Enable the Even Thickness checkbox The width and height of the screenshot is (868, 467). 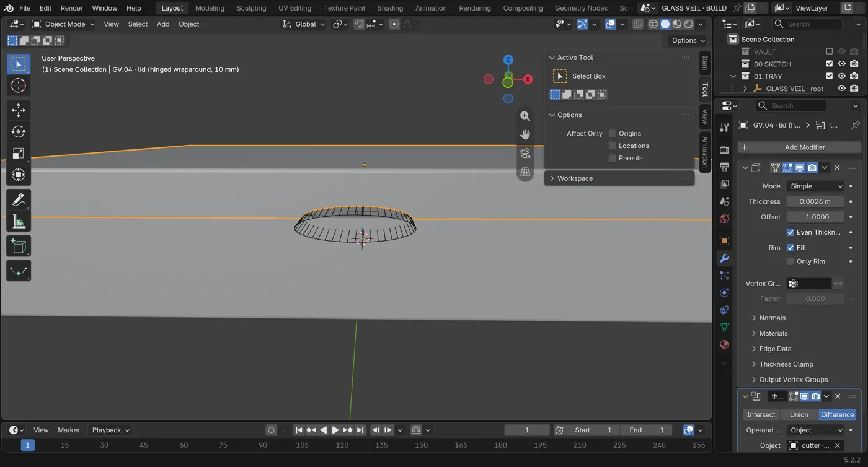(790, 232)
